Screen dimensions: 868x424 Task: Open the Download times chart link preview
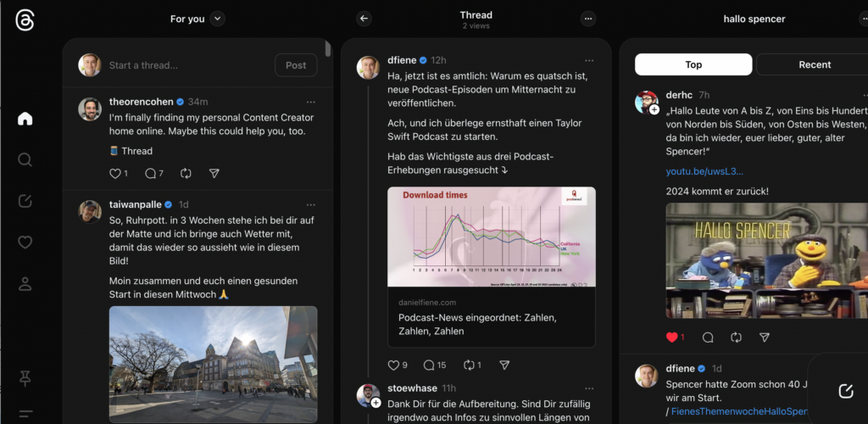(x=491, y=267)
